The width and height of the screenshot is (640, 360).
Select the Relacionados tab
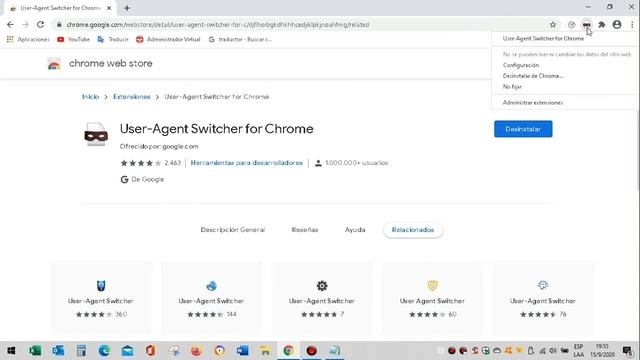[x=413, y=230]
